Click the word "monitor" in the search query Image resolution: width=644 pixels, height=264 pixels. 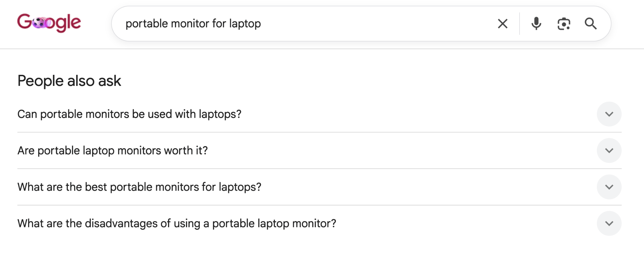[x=190, y=24]
